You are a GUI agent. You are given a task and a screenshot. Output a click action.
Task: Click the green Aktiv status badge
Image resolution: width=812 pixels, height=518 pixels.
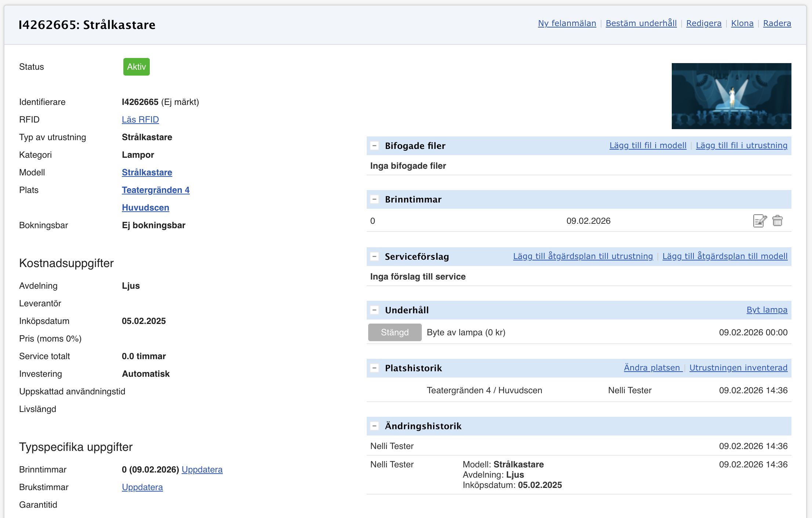click(136, 67)
